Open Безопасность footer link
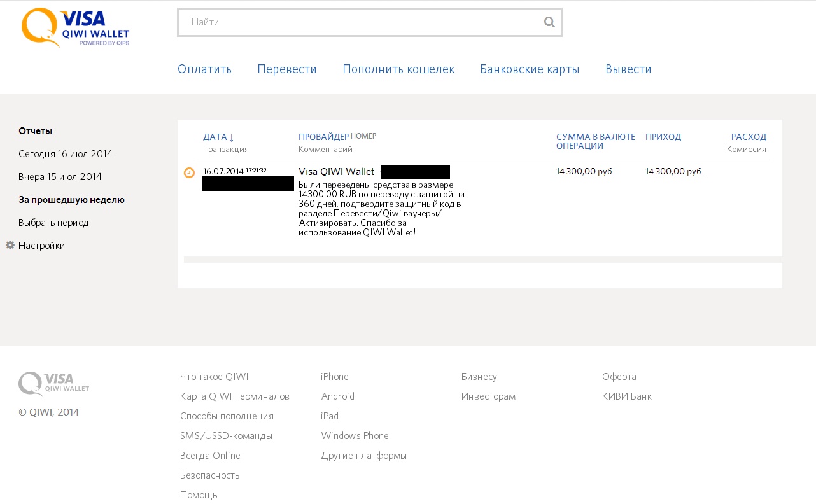816x504 pixels. [x=209, y=475]
